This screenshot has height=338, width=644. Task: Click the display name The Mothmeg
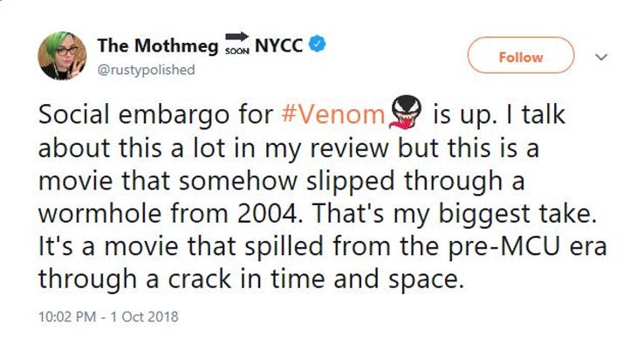coord(158,45)
